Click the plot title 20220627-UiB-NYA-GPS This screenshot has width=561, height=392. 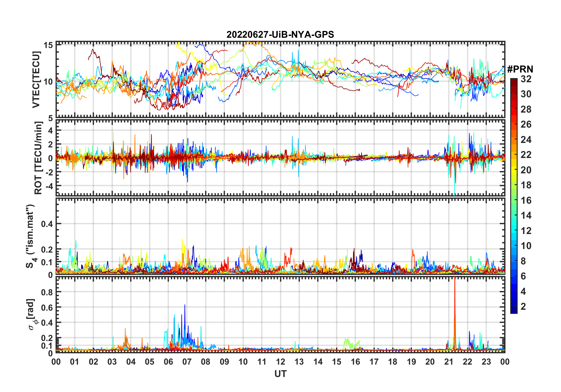280,34
